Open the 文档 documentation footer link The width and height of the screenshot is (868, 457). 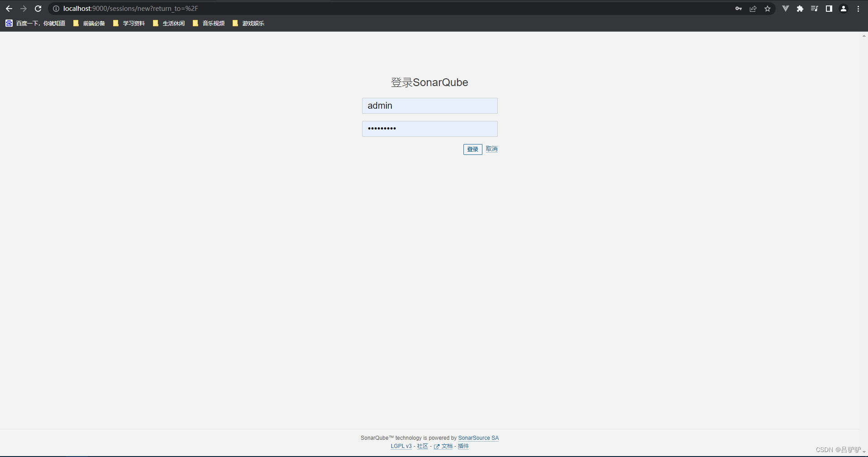click(444, 446)
